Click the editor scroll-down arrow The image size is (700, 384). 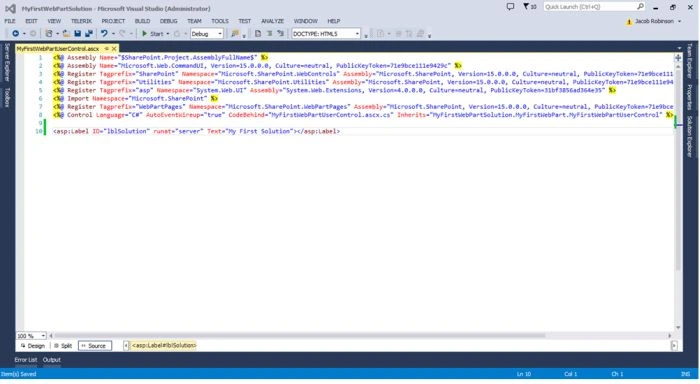(678, 328)
